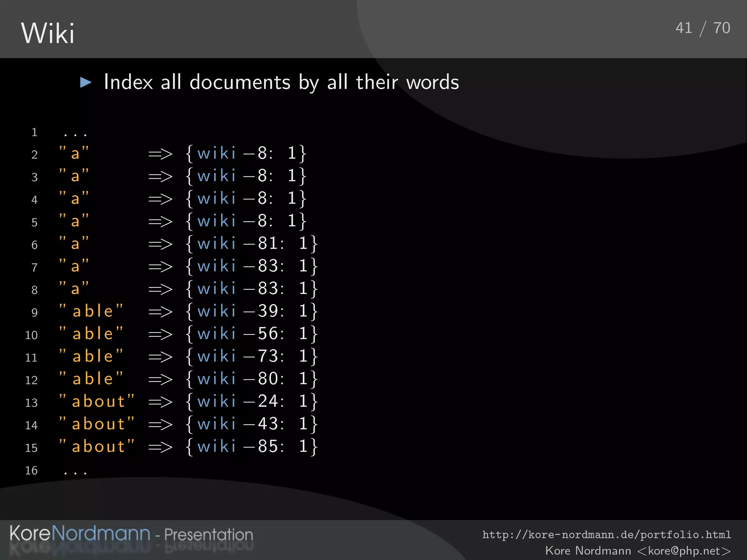Click the "a" key on line 8
This screenshot has width=747, height=560.
pyautogui.click(x=74, y=288)
